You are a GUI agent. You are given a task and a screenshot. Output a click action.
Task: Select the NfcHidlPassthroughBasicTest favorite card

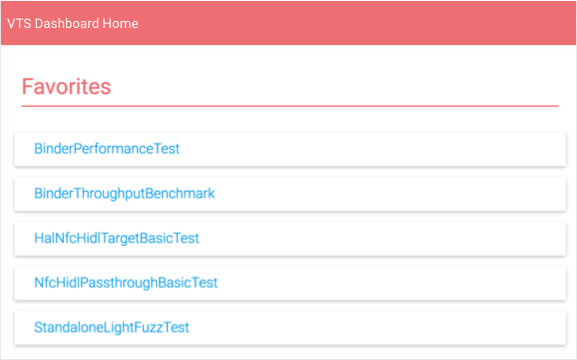(x=290, y=283)
